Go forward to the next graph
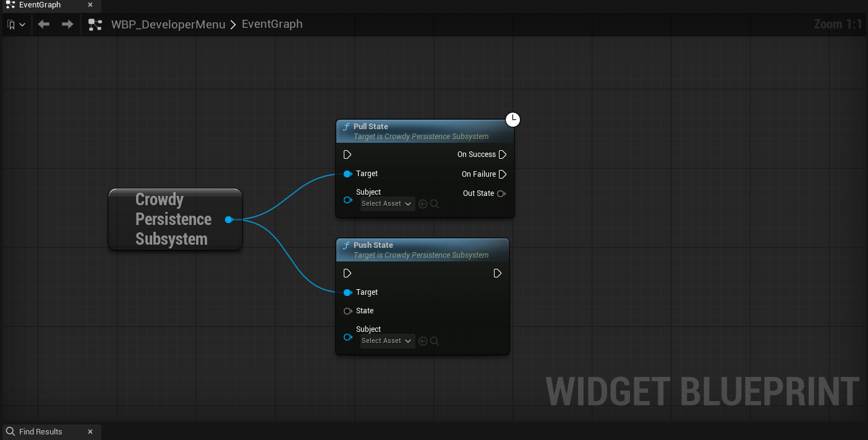Screen dimensions: 868x440 tap(67, 25)
